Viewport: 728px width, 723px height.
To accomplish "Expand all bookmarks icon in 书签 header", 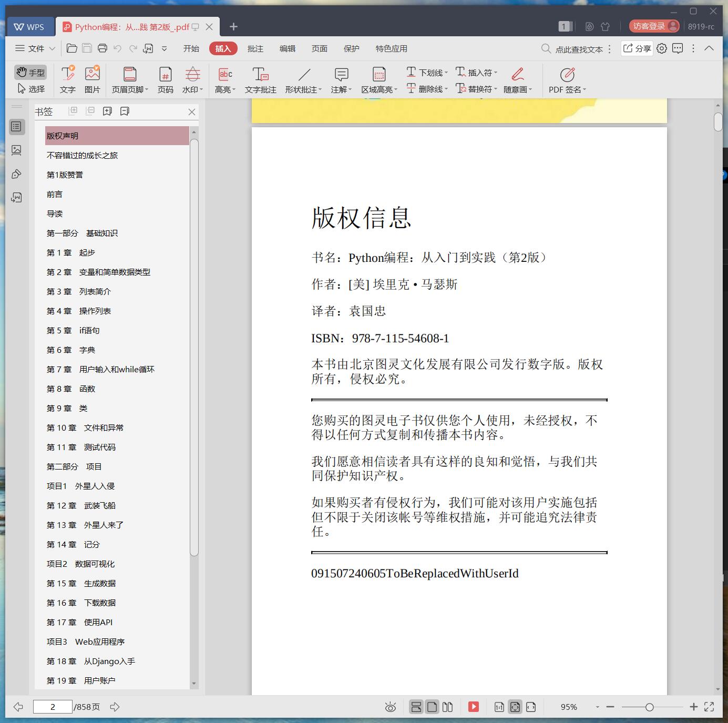I will click(x=73, y=111).
